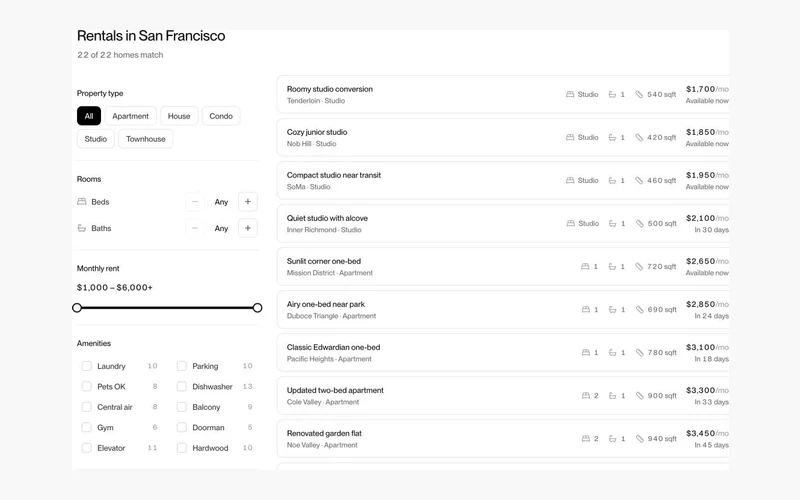The height and width of the screenshot is (500, 800).
Task: Open the Classic Edwardian one-bed listing
Action: [x=503, y=353]
